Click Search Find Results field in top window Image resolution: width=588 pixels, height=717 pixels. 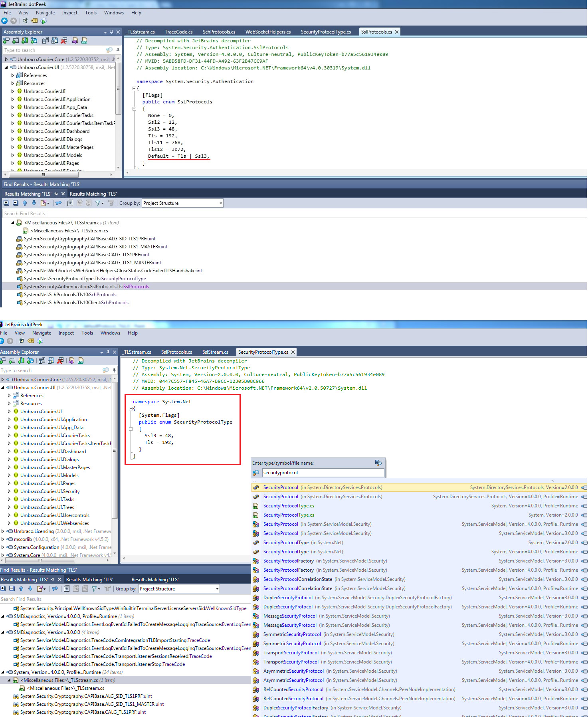295,213
